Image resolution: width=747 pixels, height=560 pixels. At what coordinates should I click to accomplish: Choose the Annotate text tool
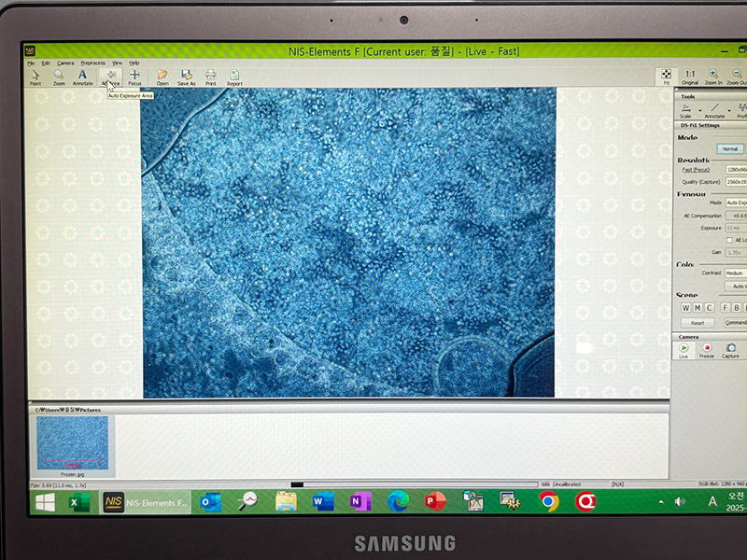click(x=82, y=76)
